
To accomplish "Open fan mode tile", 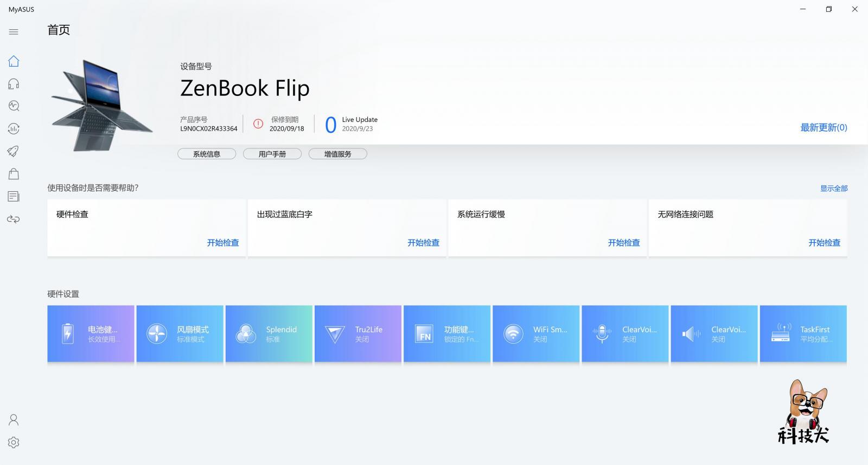I will click(180, 334).
